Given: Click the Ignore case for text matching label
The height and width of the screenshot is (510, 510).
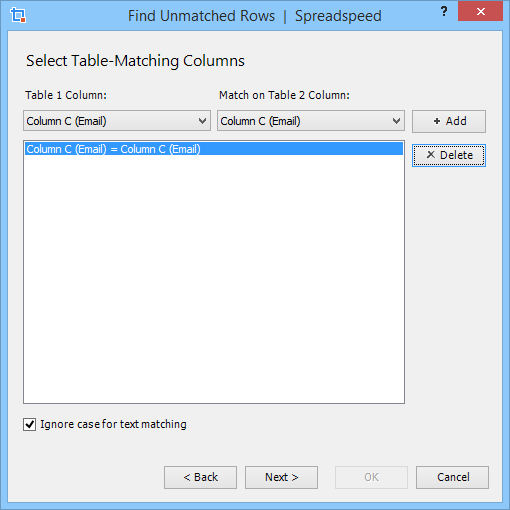Looking at the screenshot, I should click(113, 424).
